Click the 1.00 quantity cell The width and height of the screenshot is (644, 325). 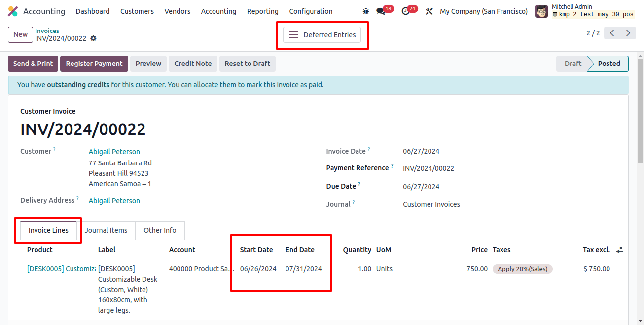364,269
